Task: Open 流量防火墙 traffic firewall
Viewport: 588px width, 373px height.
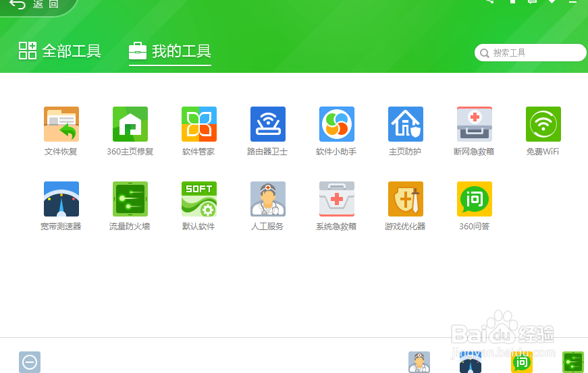Action: click(x=130, y=199)
